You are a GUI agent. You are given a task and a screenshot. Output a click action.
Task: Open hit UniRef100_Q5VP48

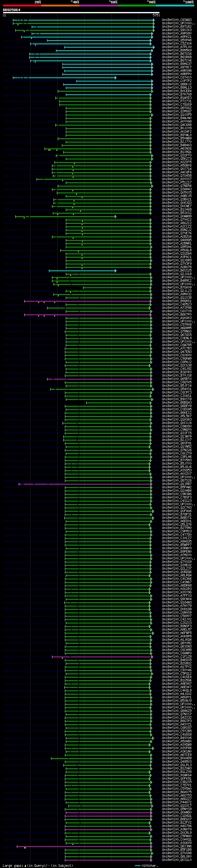click(177, 40)
